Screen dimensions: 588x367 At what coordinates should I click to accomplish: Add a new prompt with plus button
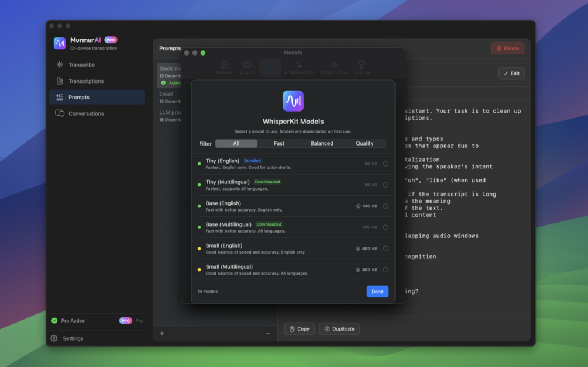pos(162,334)
